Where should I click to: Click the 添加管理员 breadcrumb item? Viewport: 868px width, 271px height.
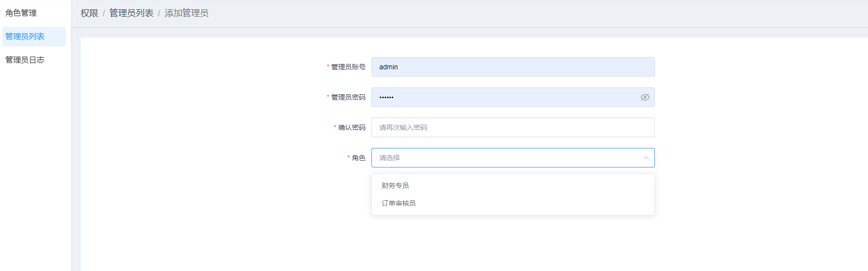[186, 13]
